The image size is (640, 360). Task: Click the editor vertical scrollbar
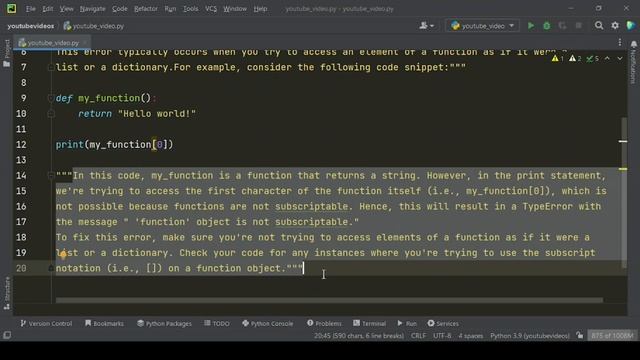pos(623,192)
